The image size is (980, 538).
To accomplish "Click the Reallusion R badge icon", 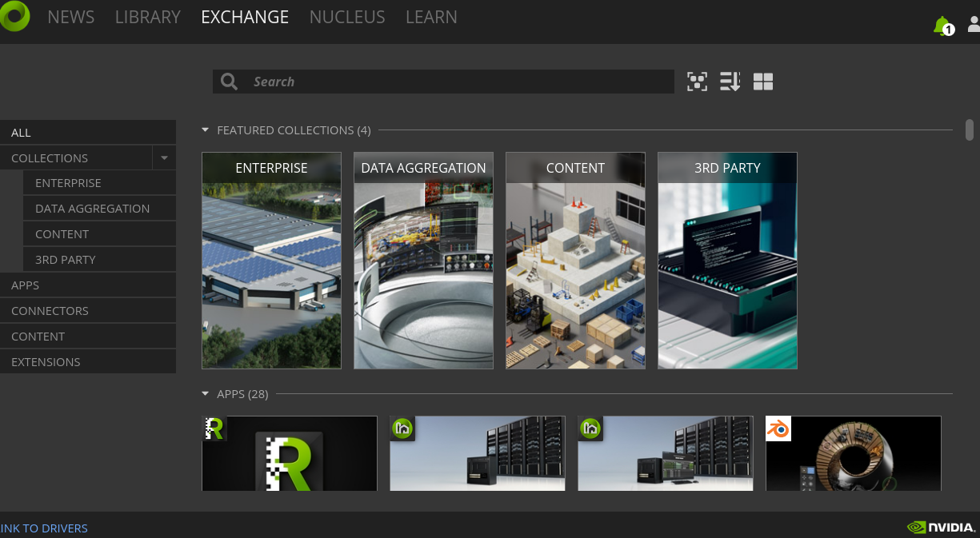I will click(x=214, y=428).
